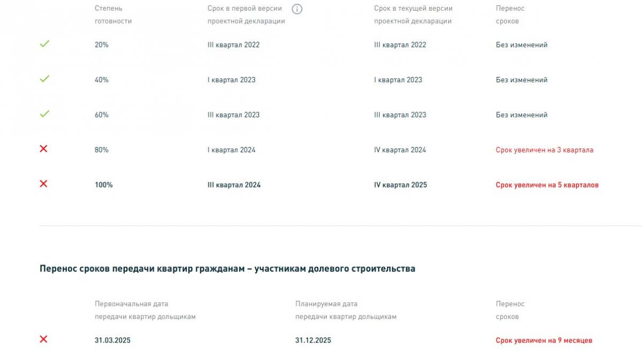The width and height of the screenshot is (642, 364).
Task: Click the section heading about перенос сроков передачи квартир
Action: tap(227, 269)
